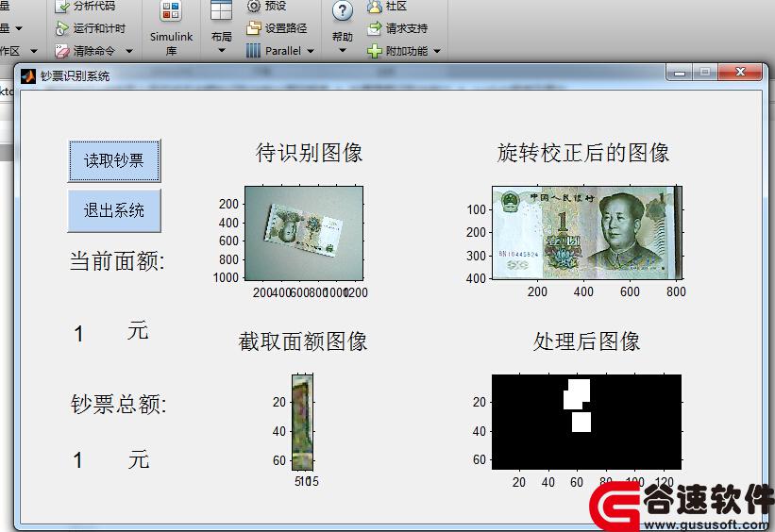This screenshot has height=532, width=775.
Task: Maximize the 钞票识别系统 window
Action: (x=705, y=73)
